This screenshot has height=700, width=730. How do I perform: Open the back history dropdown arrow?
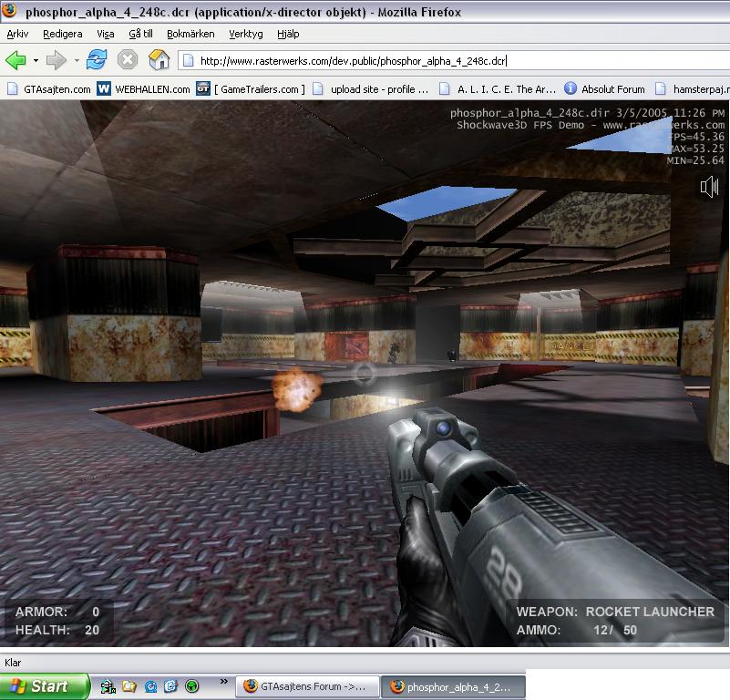coord(36,60)
